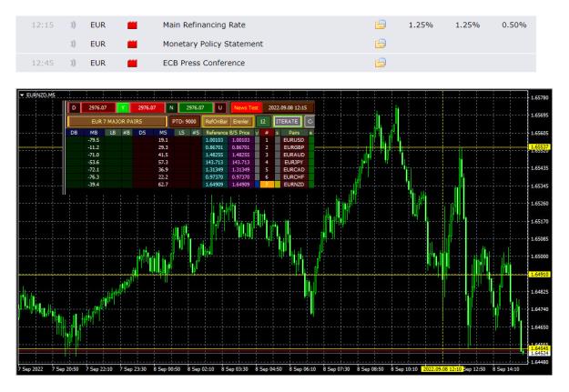Click the green 12 value box
The height and width of the screenshot is (392, 569).
pyautogui.click(x=263, y=122)
